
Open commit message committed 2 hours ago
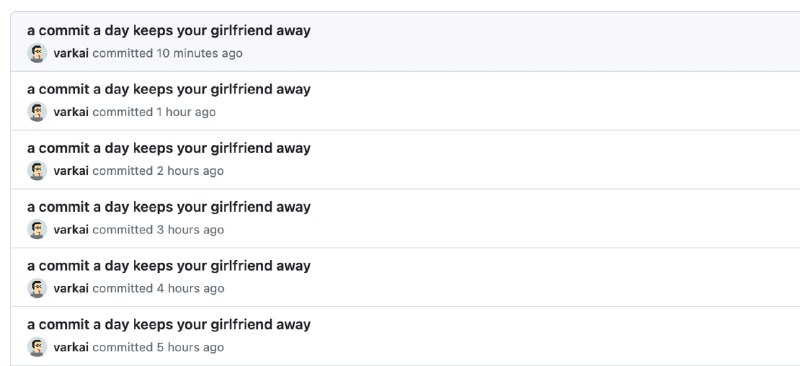169,148
